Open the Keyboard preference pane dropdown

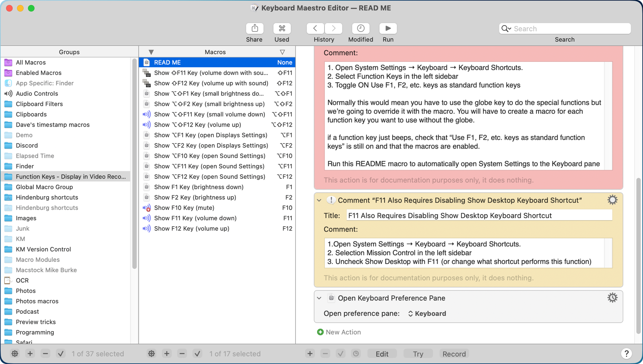[427, 313]
